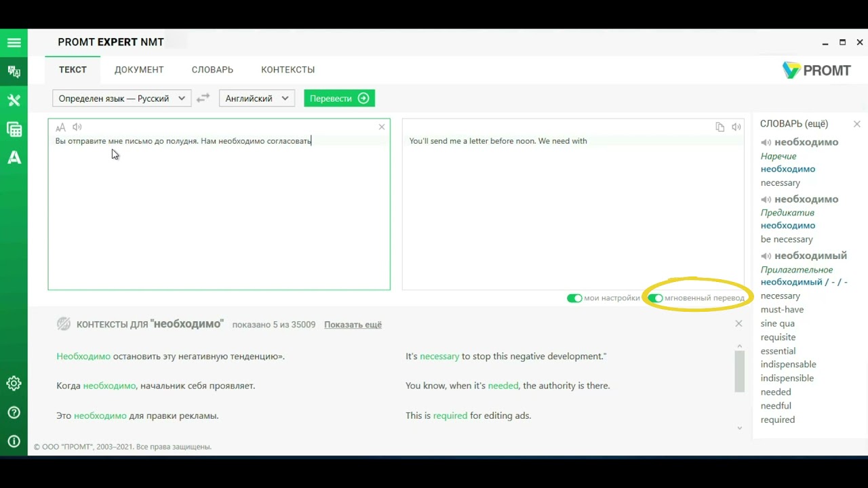Click the PROMT logo
Image resolution: width=868 pixels, height=488 pixels.
click(816, 70)
